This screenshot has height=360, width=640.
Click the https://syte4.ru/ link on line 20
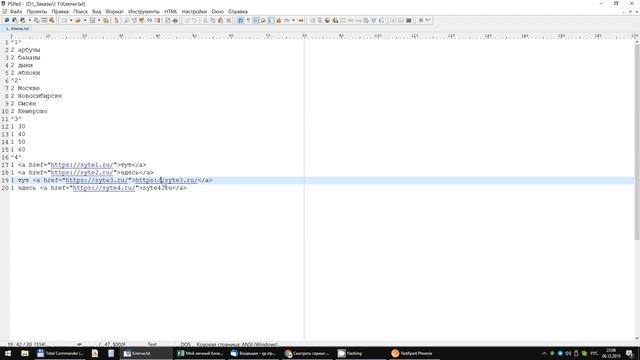pos(104,188)
